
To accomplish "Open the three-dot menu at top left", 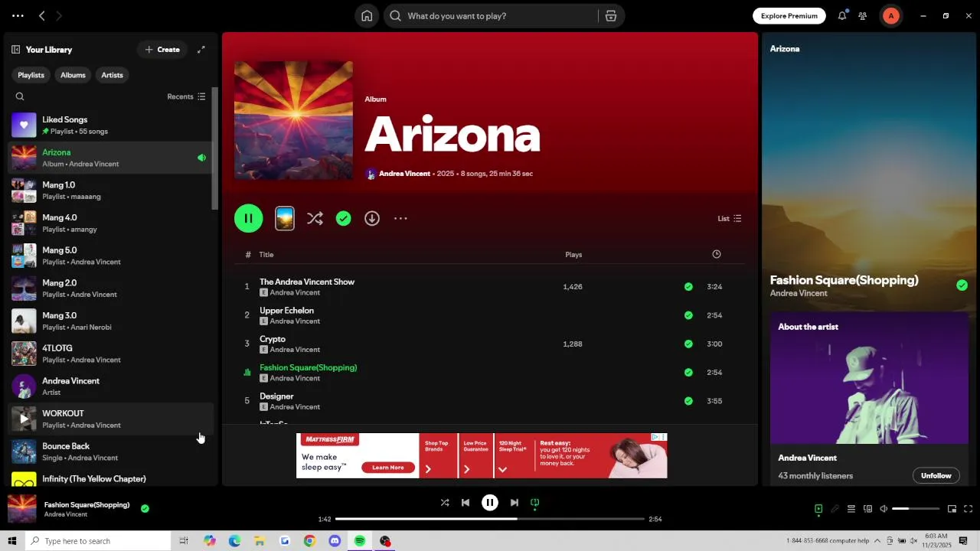I will [18, 15].
